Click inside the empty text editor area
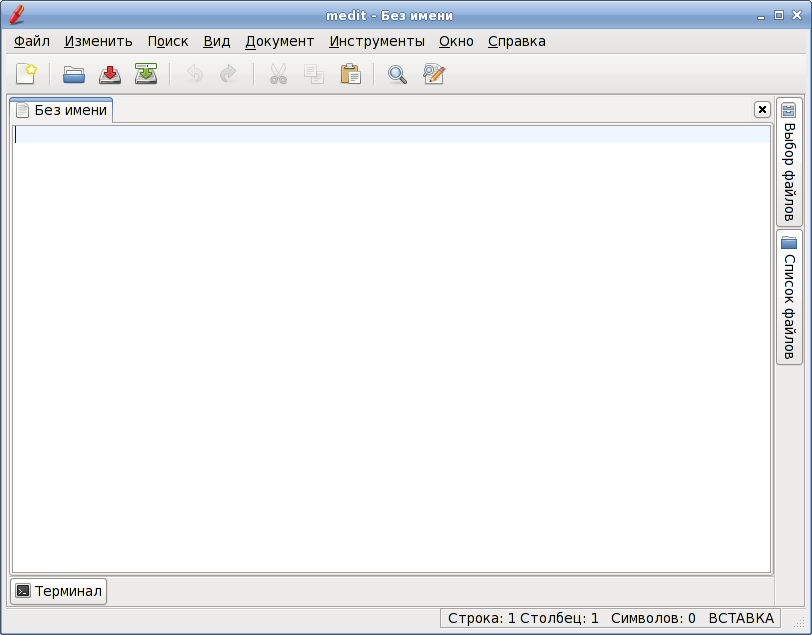The image size is (812, 635). pos(392,349)
